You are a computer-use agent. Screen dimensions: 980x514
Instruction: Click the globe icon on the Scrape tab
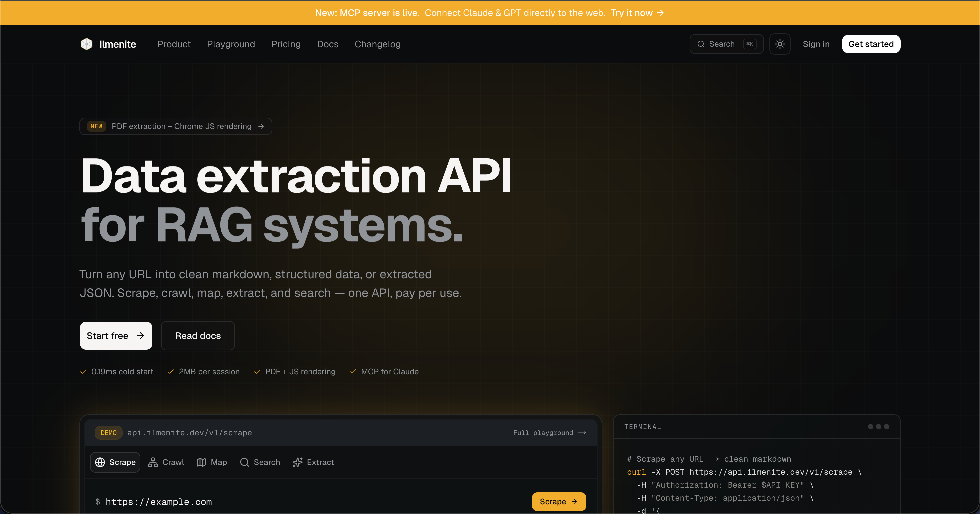pyautogui.click(x=100, y=462)
